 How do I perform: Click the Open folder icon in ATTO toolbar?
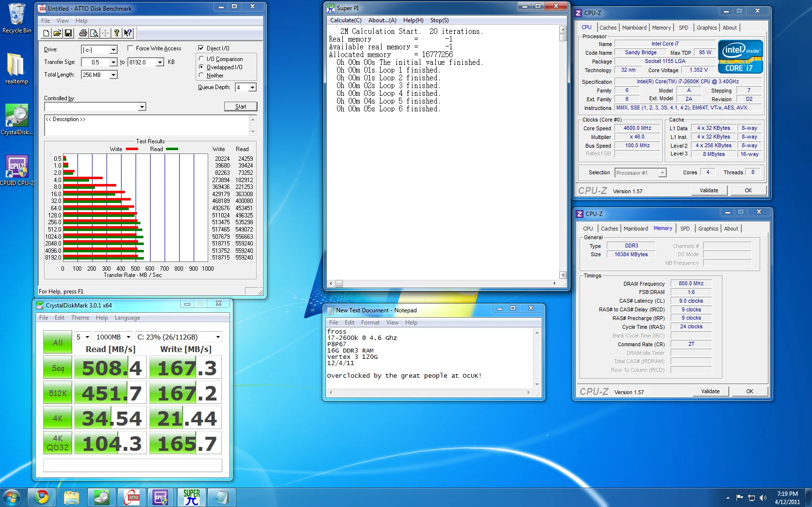point(57,33)
